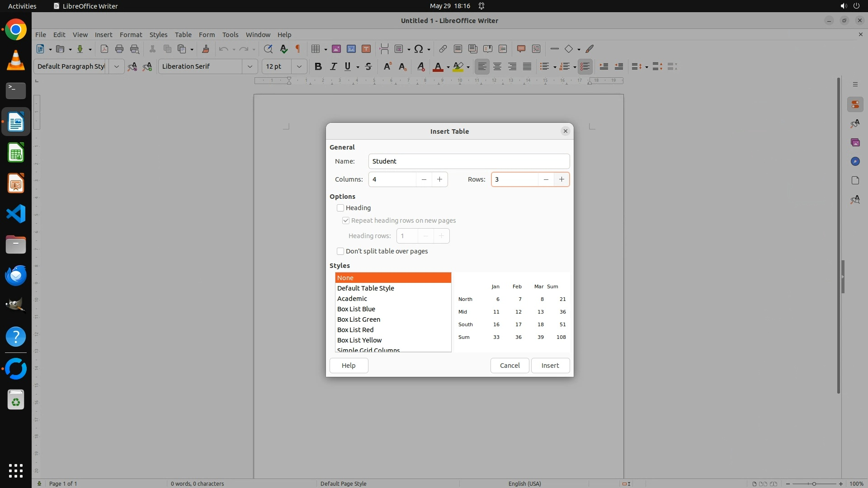Screen dimensions: 868x488
Task: Toggle Repeat heading rows on new pages
Action: coord(346,221)
